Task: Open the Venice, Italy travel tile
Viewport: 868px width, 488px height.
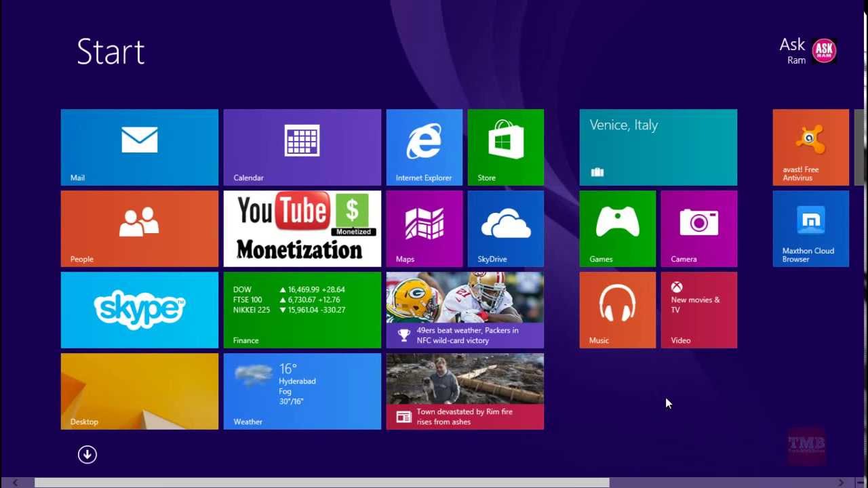Action: [x=658, y=147]
